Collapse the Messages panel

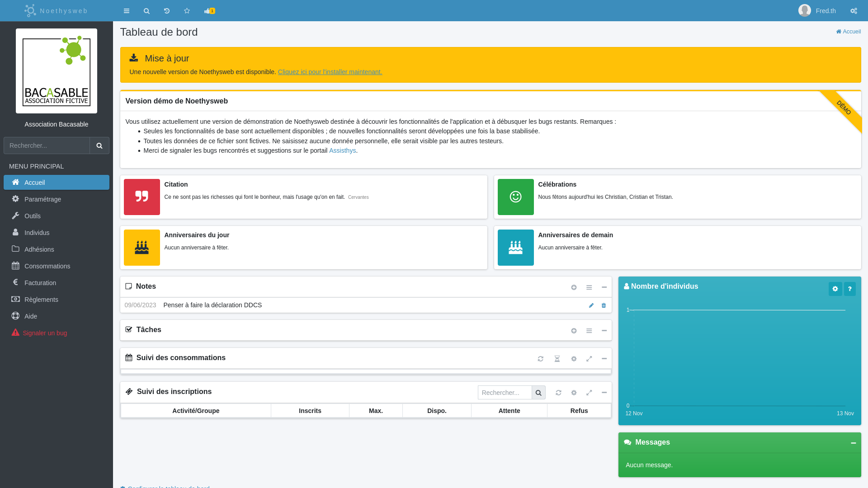pos(853,443)
